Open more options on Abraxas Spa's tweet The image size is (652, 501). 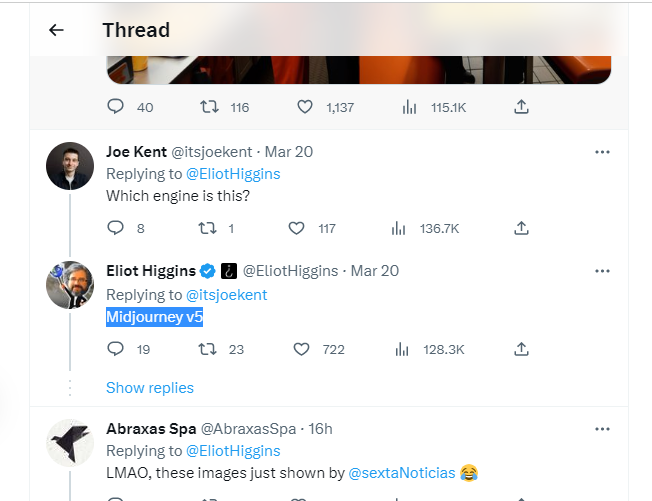602,429
